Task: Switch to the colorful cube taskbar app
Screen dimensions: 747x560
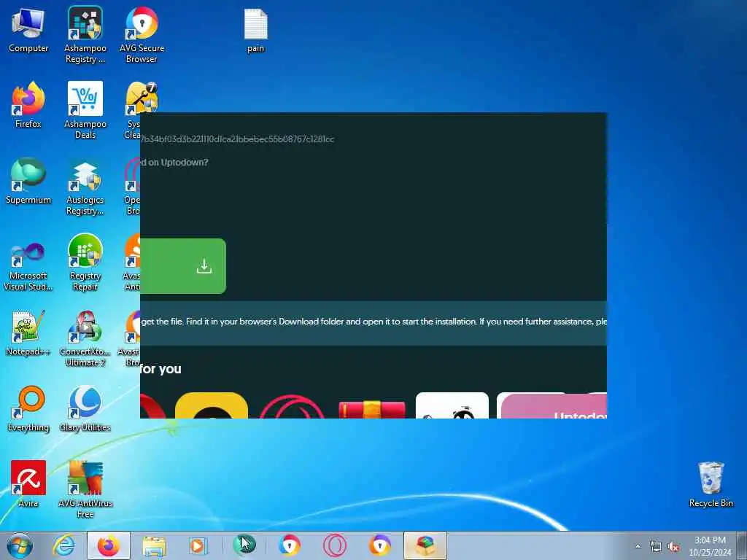Action: click(425, 545)
